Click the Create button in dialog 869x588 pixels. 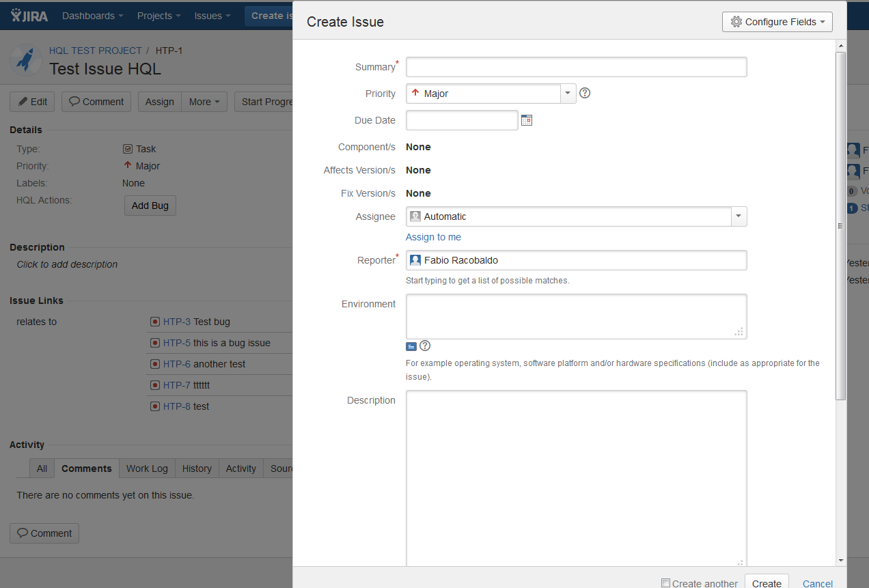(766, 583)
